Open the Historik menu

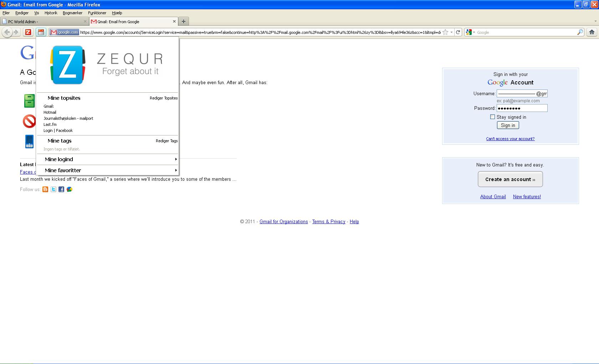coord(51,13)
